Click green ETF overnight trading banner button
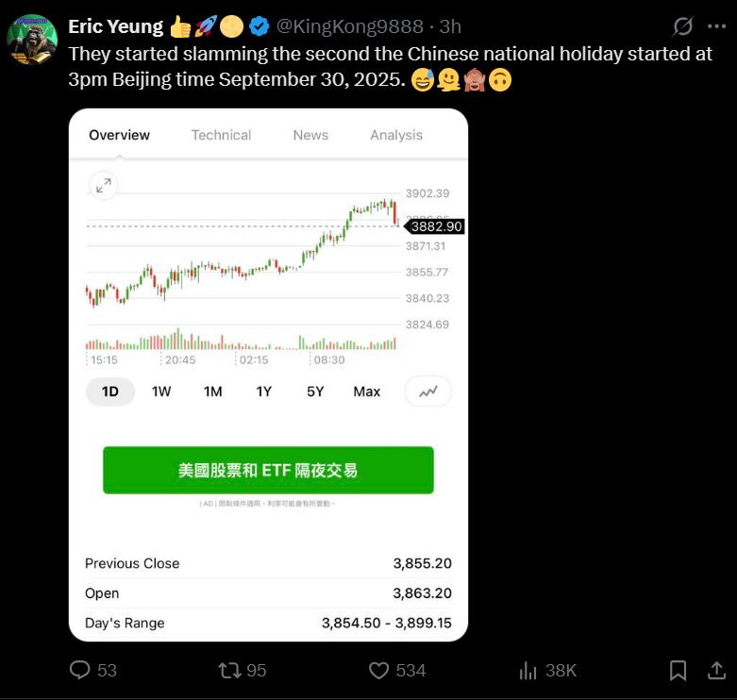The height and width of the screenshot is (700, 737). click(x=268, y=470)
